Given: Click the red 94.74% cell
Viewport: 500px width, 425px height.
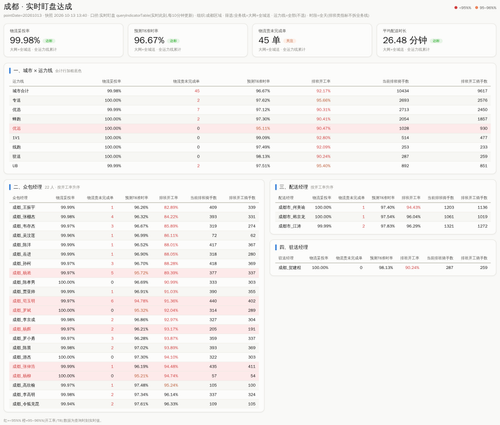Looking at the screenshot, I should [171, 376].
